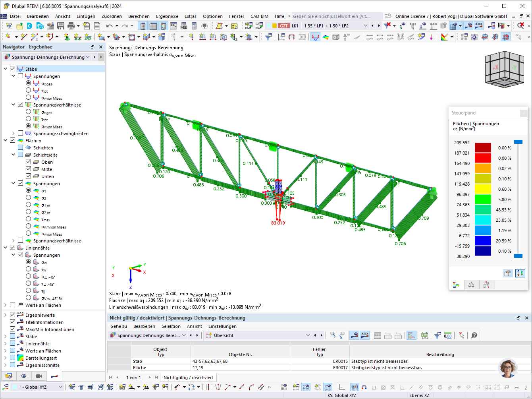
Task: Click the Gehe zu table menu
Action: (x=119, y=326)
